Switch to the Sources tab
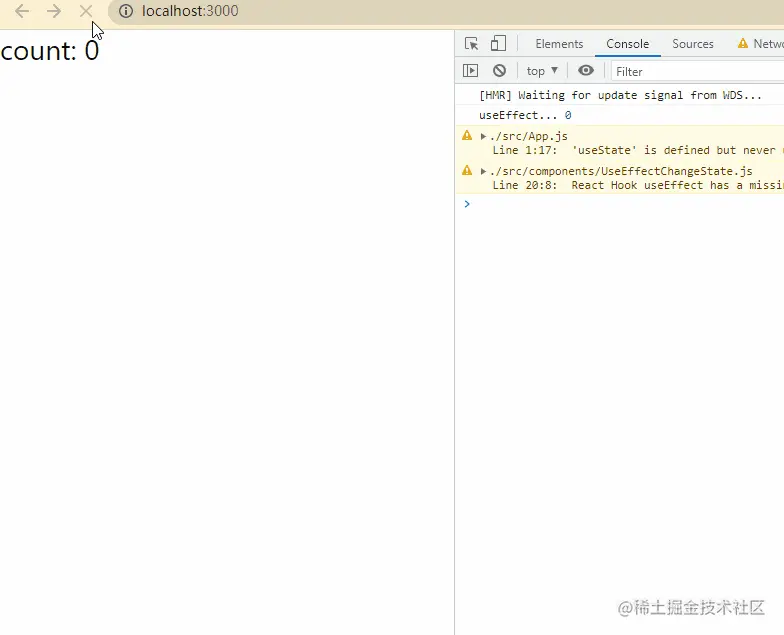 (692, 44)
